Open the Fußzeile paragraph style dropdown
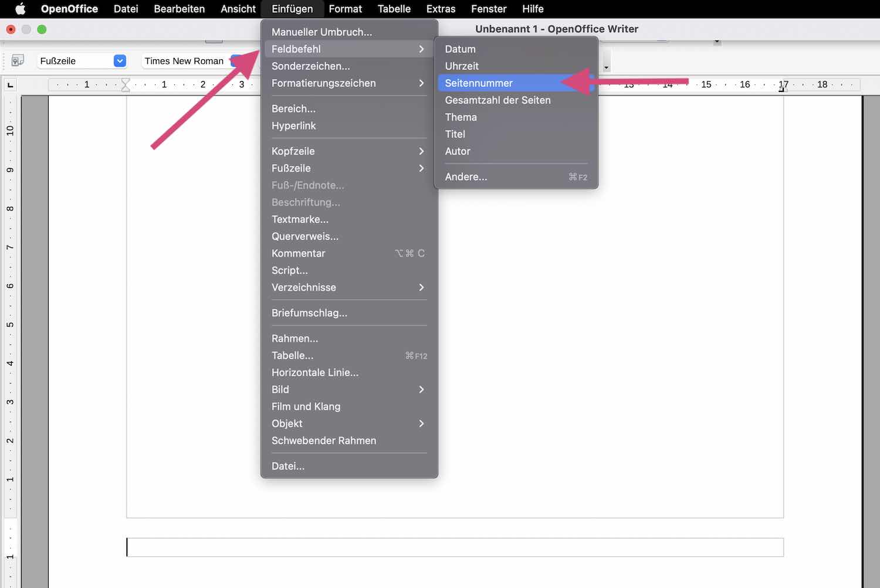The width and height of the screenshot is (880, 588). pyautogui.click(x=120, y=61)
